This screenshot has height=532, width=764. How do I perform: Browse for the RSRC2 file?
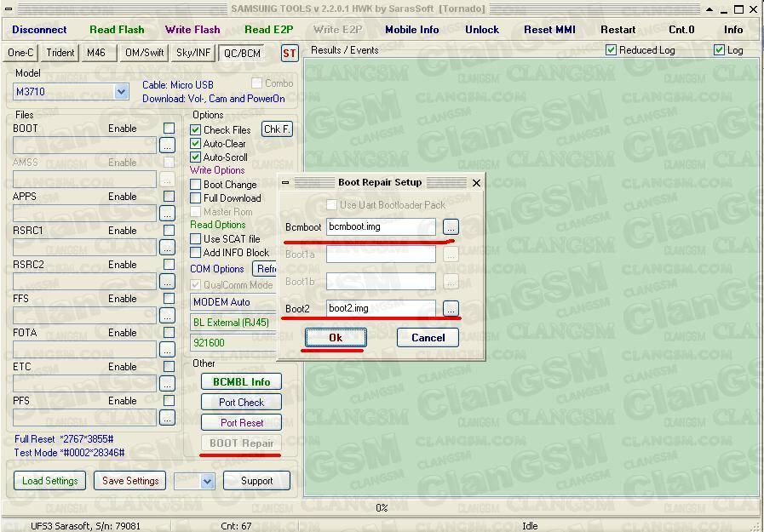click(167, 282)
